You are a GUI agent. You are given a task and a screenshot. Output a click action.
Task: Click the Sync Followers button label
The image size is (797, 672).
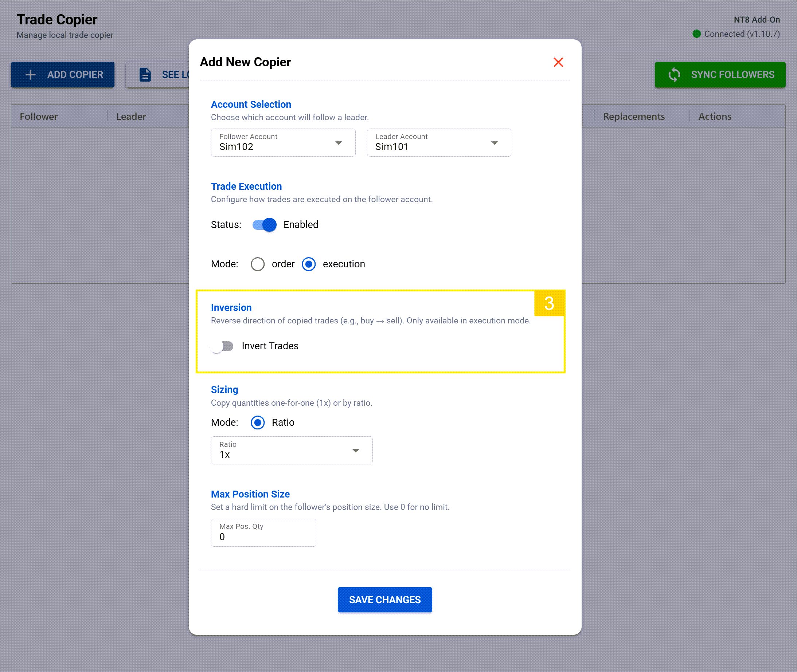732,75
